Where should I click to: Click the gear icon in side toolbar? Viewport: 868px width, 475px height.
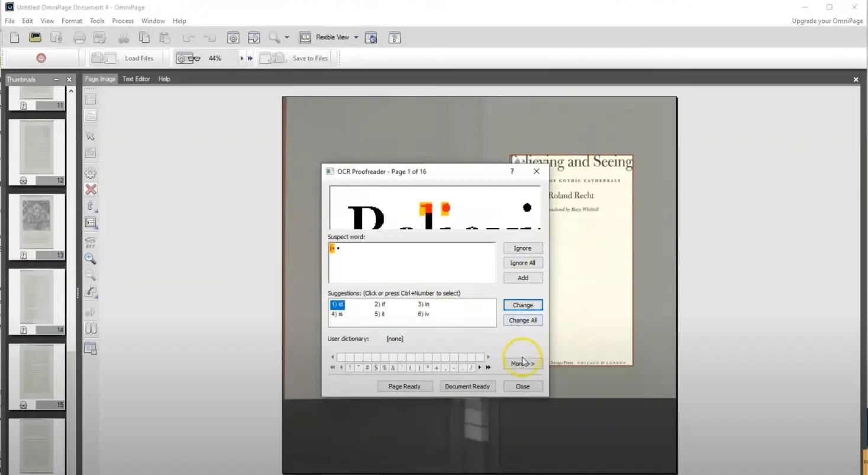pyautogui.click(x=91, y=173)
